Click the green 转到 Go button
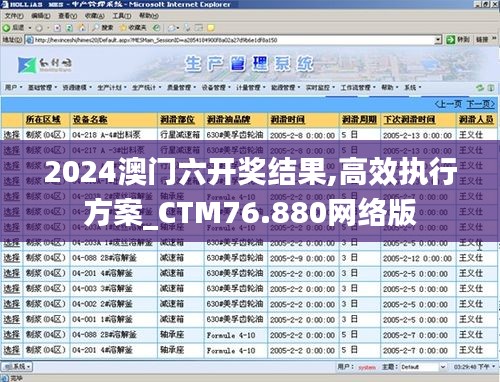 pos(458,40)
